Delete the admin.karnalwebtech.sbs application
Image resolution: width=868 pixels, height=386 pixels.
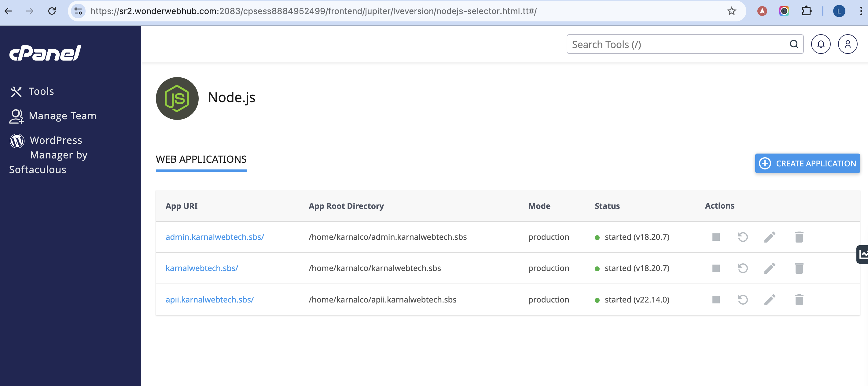click(x=799, y=237)
